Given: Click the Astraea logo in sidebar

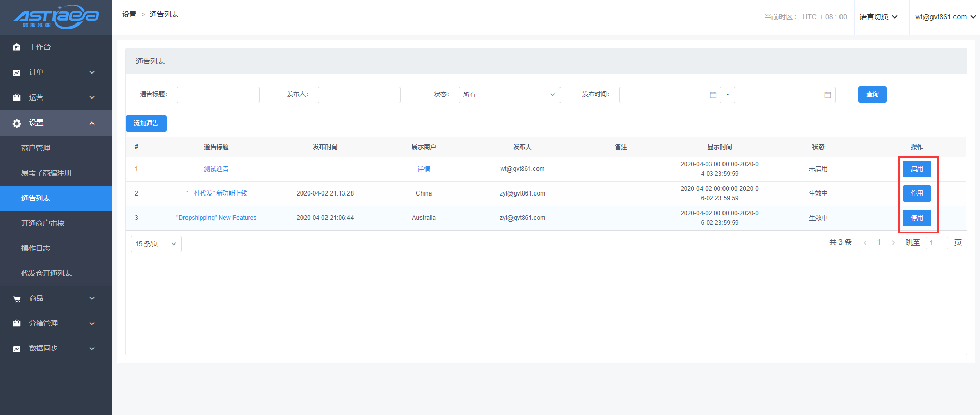Looking at the screenshot, I should point(56,17).
